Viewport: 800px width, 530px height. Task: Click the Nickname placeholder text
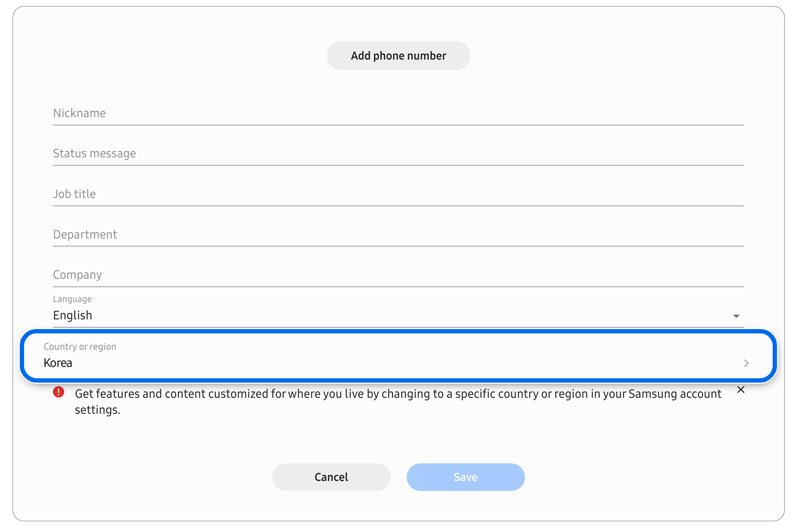(79, 114)
